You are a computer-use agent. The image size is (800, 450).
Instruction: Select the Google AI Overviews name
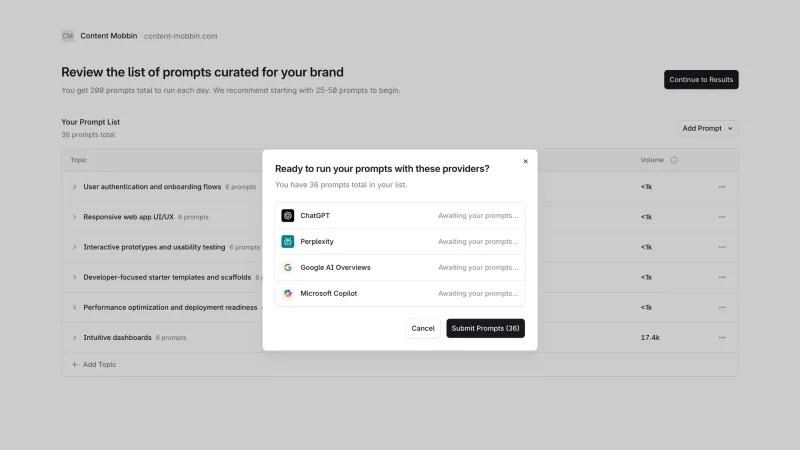pyautogui.click(x=335, y=267)
